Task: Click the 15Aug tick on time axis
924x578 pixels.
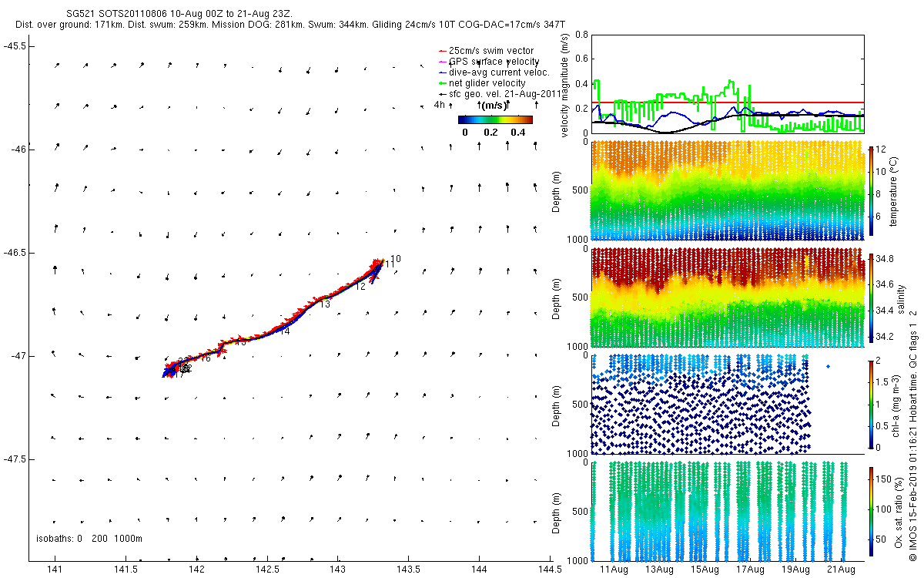Action: click(705, 570)
